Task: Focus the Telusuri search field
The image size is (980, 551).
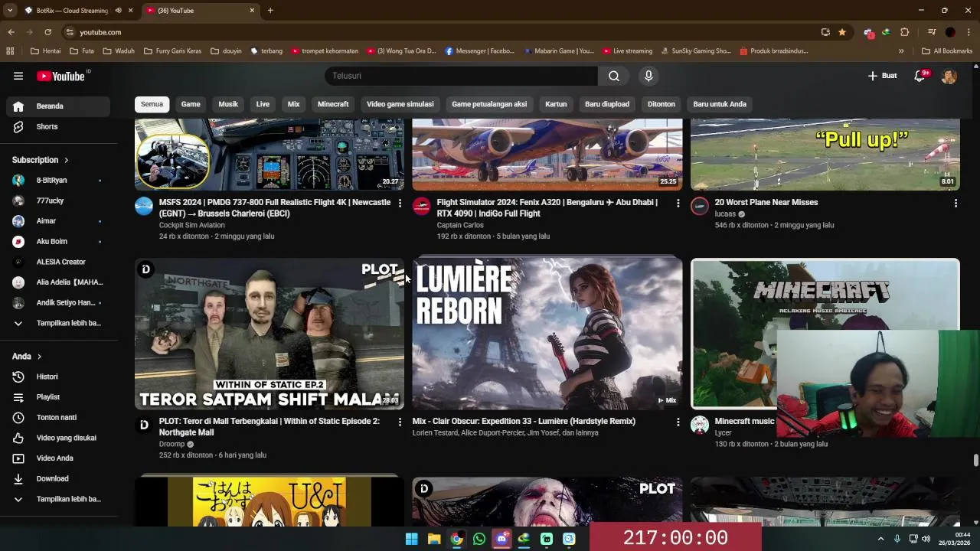Action: (x=461, y=76)
